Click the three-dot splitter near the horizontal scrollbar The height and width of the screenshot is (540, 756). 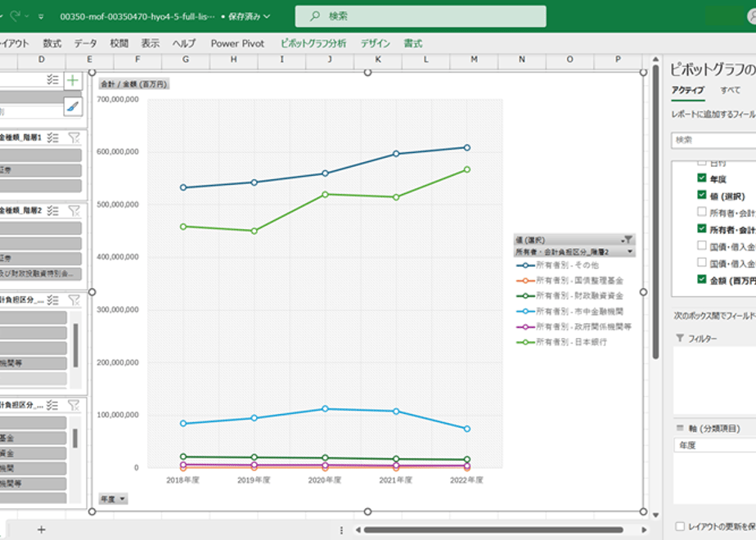coord(341,530)
